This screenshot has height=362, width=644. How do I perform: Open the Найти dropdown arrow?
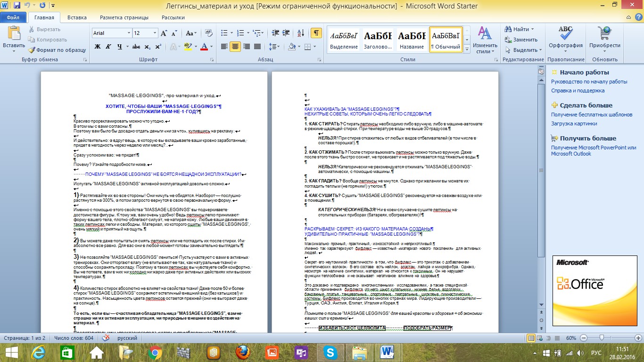click(533, 30)
